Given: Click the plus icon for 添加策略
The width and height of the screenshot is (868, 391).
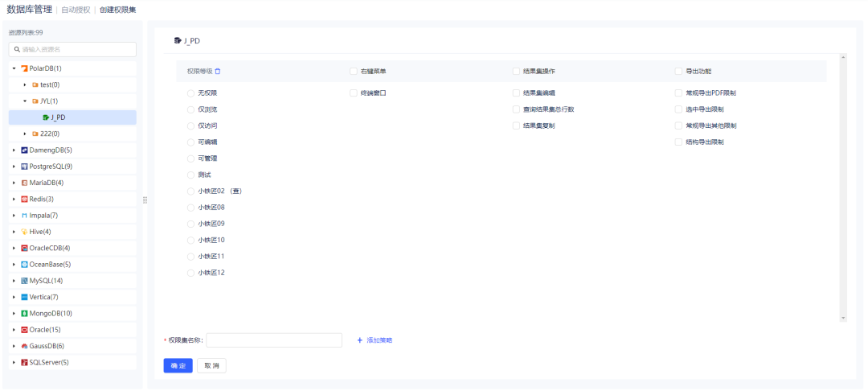Looking at the screenshot, I should pyautogui.click(x=360, y=340).
